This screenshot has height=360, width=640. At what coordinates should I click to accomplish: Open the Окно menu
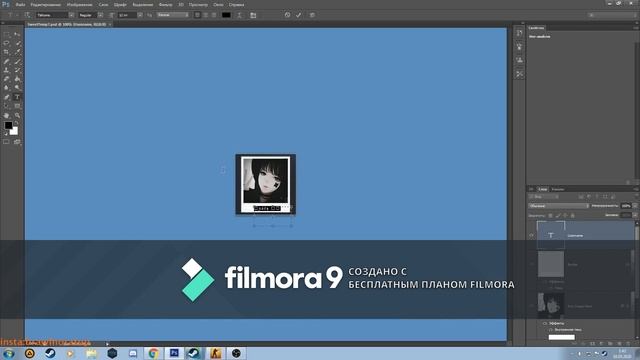click(x=218, y=4)
